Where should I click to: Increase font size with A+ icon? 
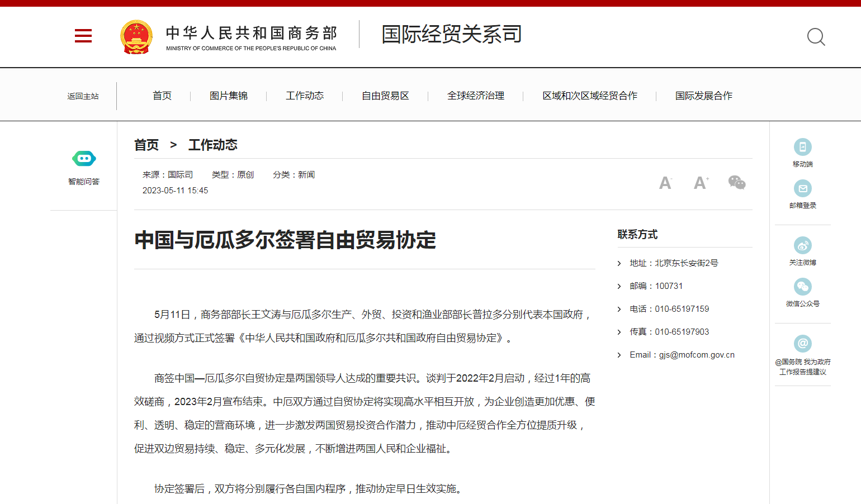[x=701, y=183]
